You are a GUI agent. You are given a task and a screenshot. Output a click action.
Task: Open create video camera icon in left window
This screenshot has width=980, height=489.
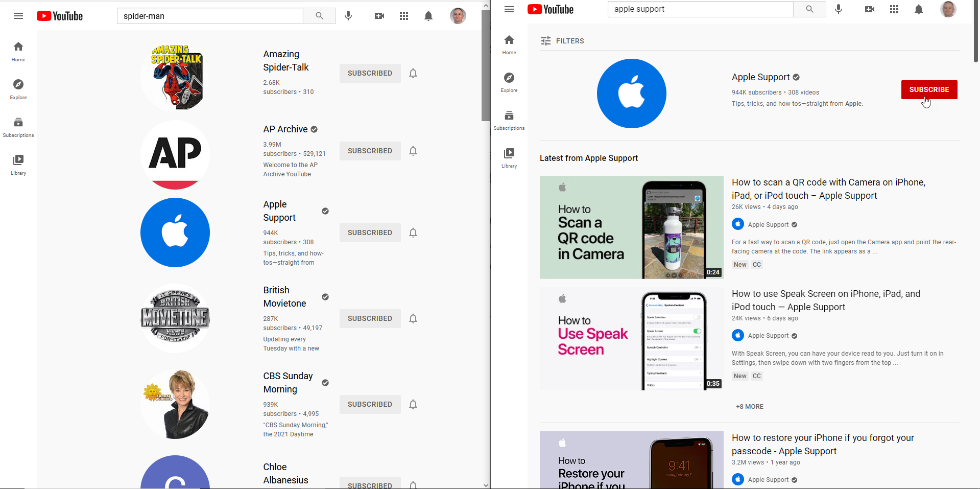click(x=379, y=16)
